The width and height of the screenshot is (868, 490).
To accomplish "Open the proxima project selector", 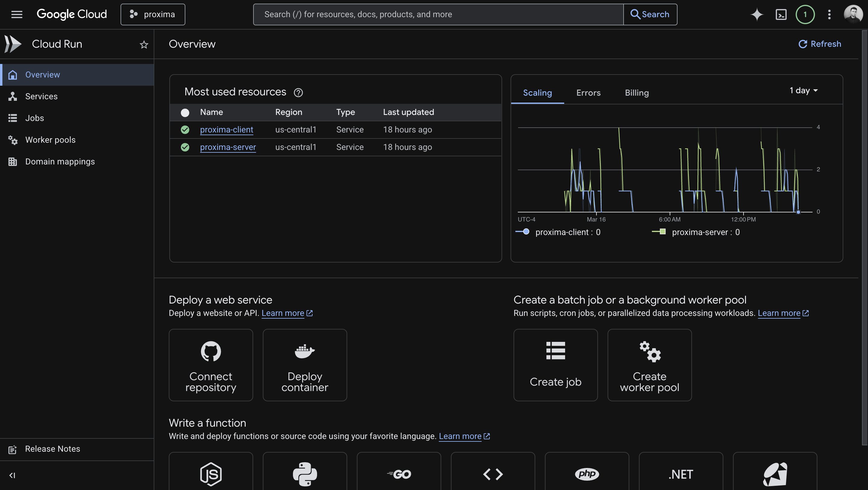I will coord(153,14).
